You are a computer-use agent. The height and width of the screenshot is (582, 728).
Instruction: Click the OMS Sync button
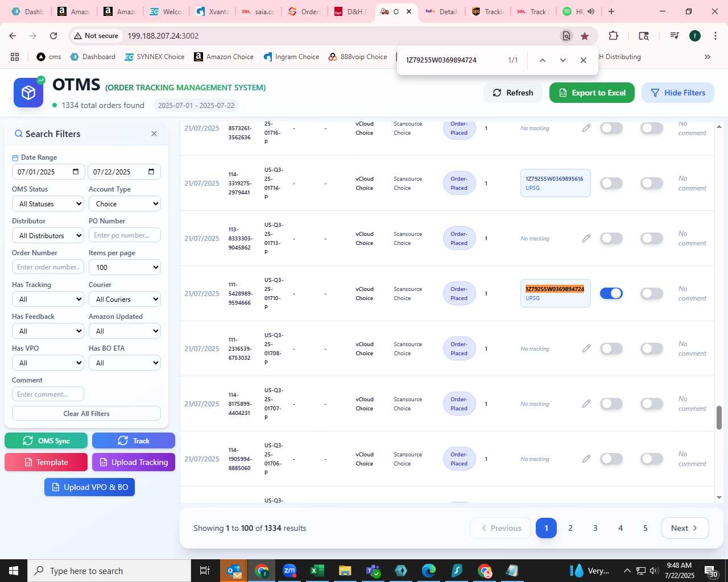[46, 440]
